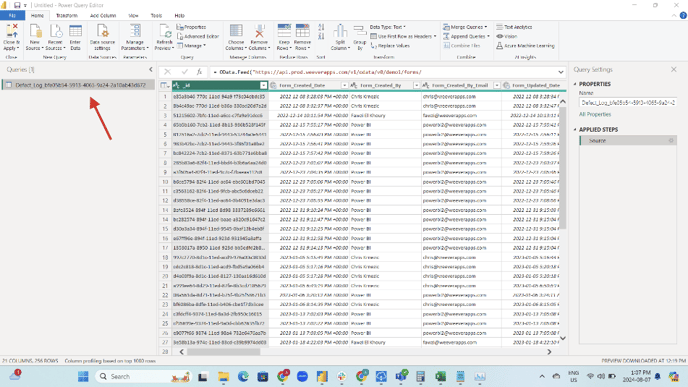Open Use First Row as Headers dropdown

tap(403, 36)
